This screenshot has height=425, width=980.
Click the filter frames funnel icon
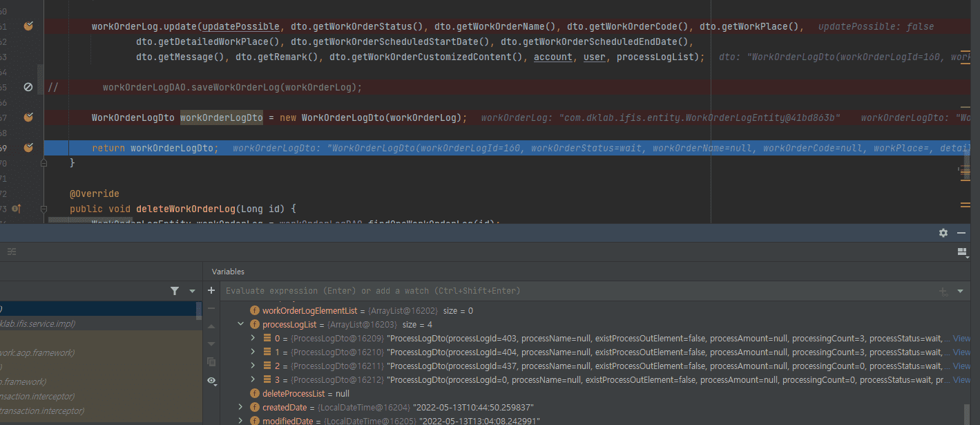tap(175, 291)
